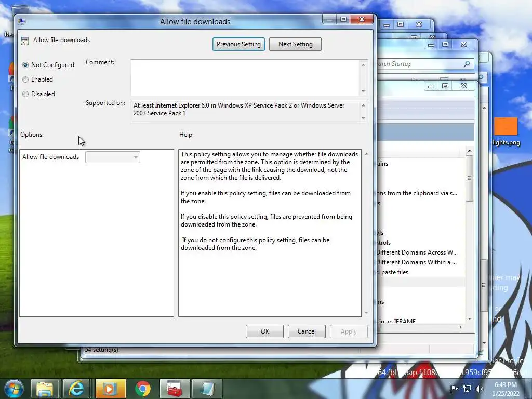Click the search magnifier in Search Startup box
The width and height of the screenshot is (532, 399).
coord(467,64)
